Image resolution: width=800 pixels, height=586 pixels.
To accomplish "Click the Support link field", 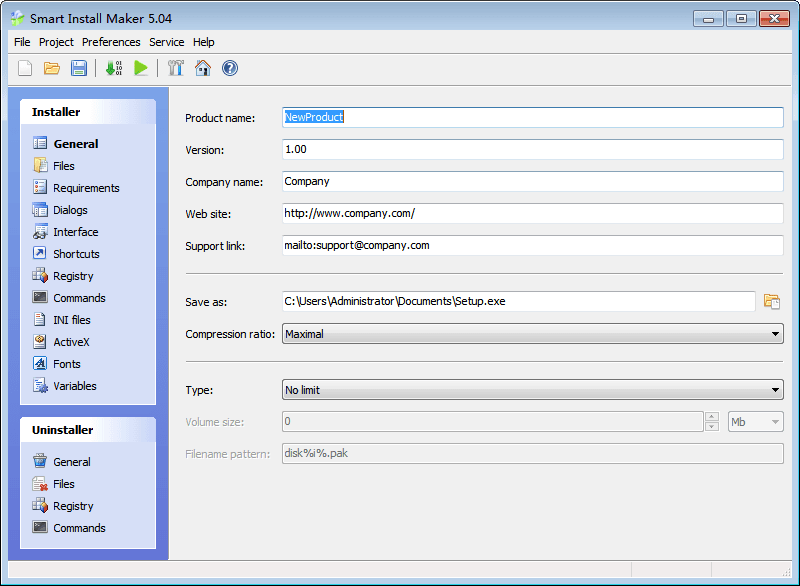I will [533, 245].
